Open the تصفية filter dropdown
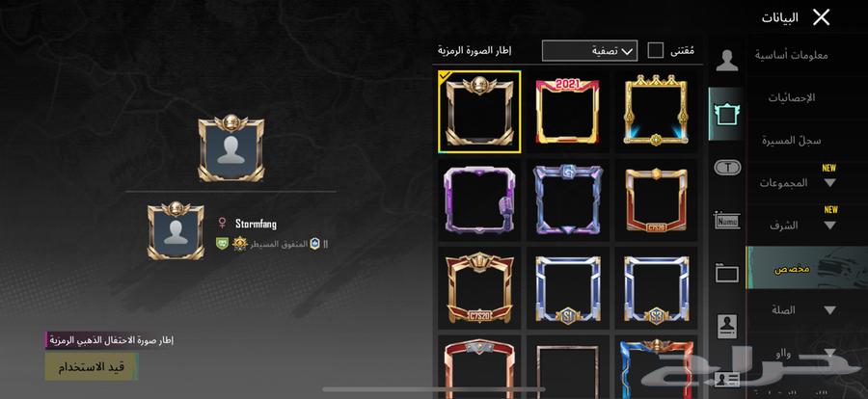 [589, 50]
